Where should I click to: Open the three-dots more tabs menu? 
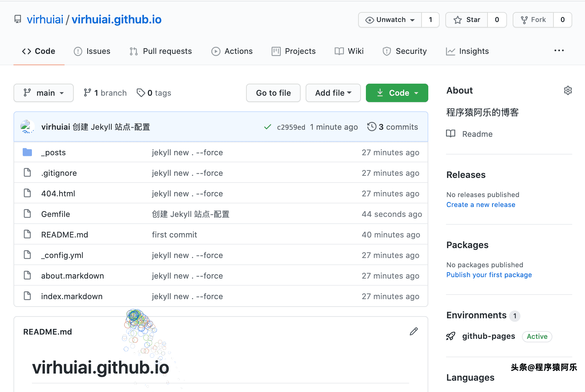559,51
